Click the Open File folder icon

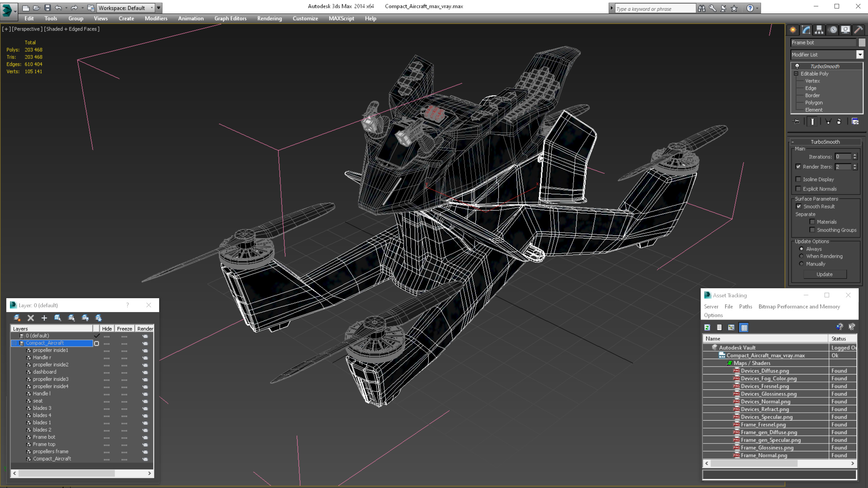pos(36,8)
